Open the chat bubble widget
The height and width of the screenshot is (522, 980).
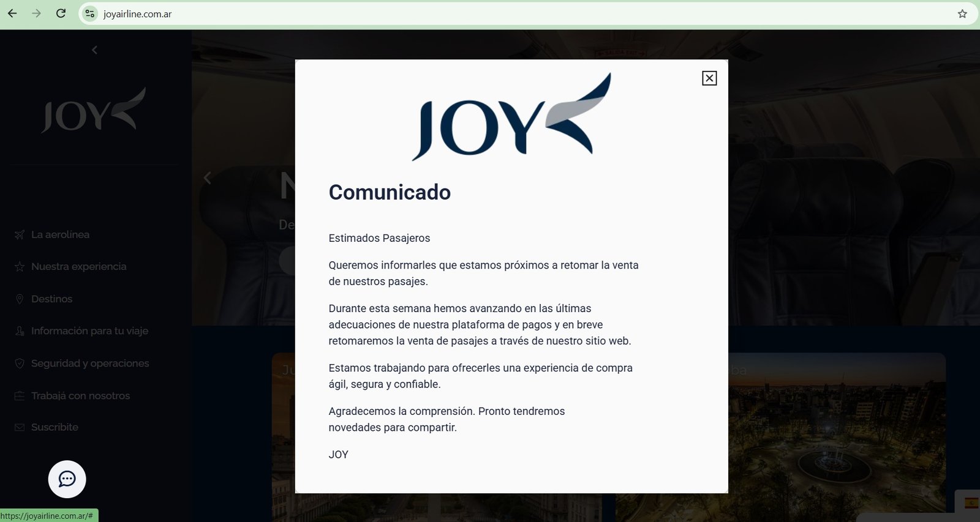67,479
